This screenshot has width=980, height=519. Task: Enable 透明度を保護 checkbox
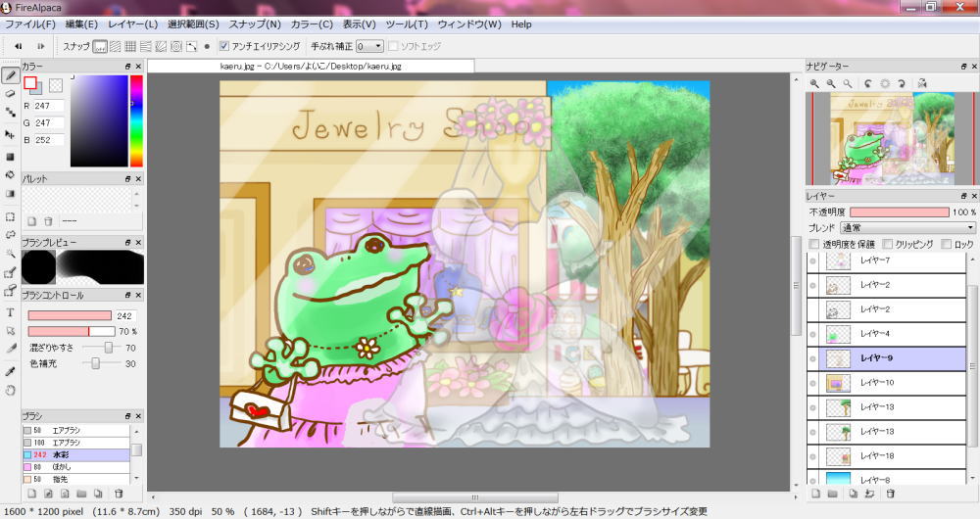(813, 244)
